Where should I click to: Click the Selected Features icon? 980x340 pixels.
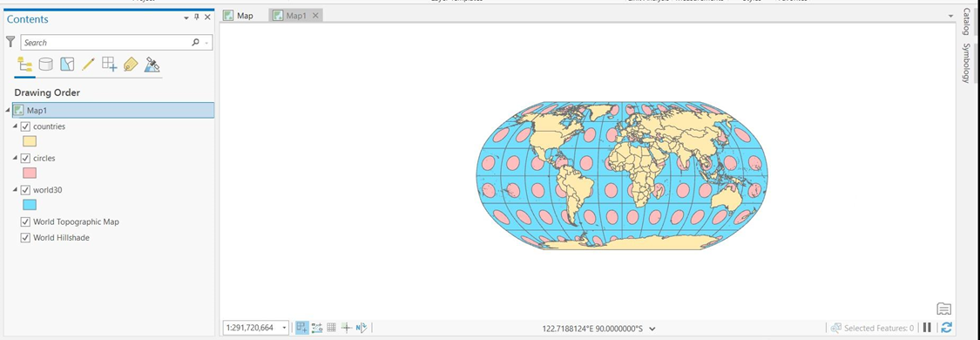[835, 328]
